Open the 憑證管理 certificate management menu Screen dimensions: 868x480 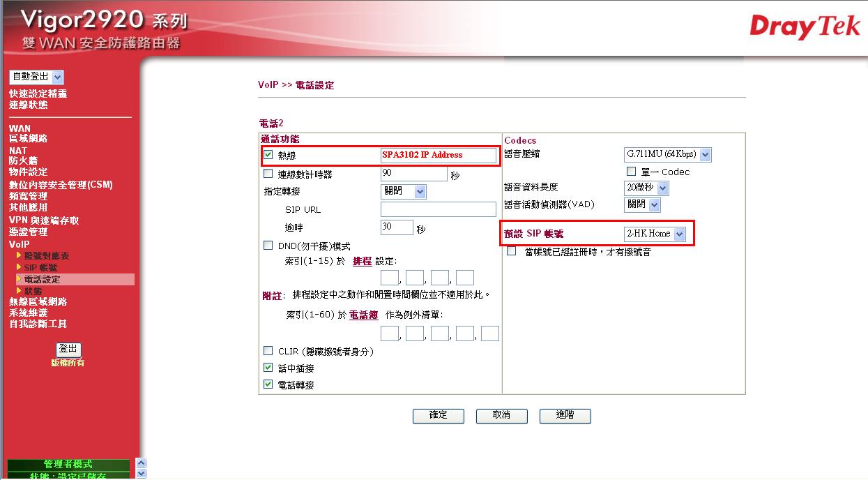click(x=29, y=232)
